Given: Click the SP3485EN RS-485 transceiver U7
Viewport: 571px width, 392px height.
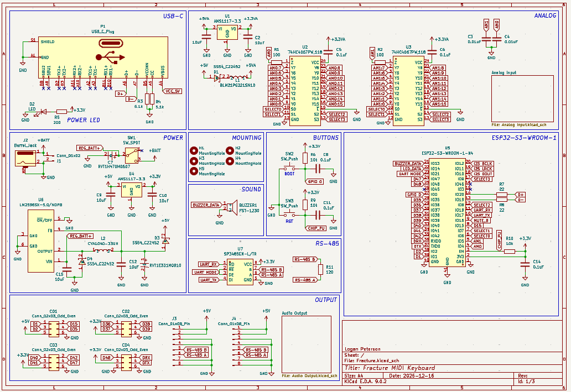Looking at the screenshot, I should [240, 271].
